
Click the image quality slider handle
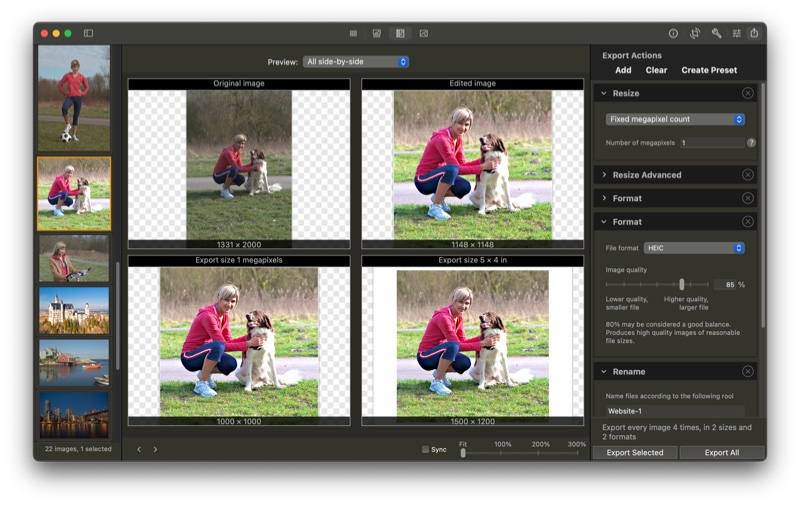pos(682,284)
